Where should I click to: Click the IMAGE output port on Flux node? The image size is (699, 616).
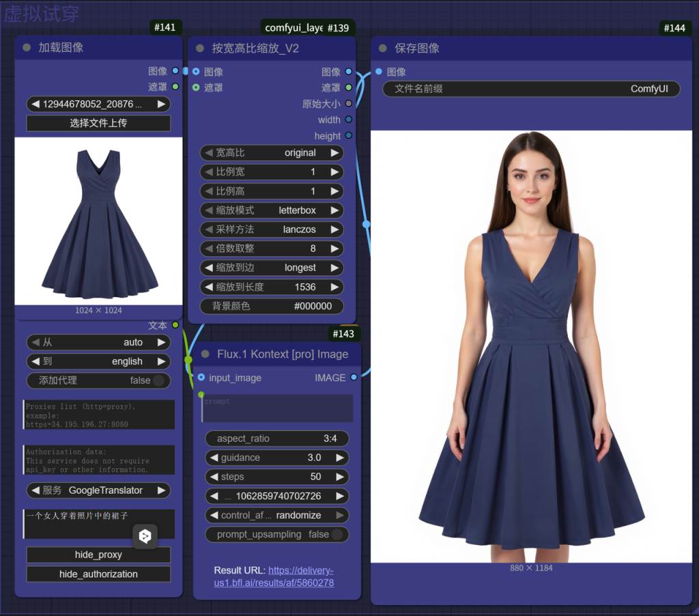click(354, 378)
